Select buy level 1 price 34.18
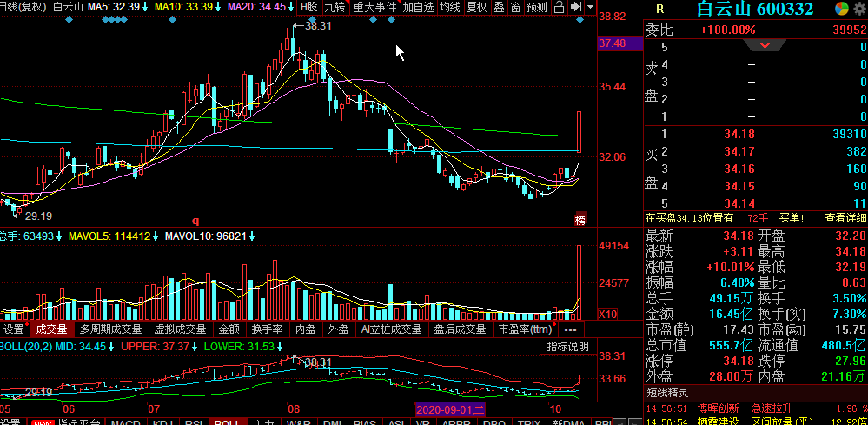The image size is (868, 425). pos(739,134)
